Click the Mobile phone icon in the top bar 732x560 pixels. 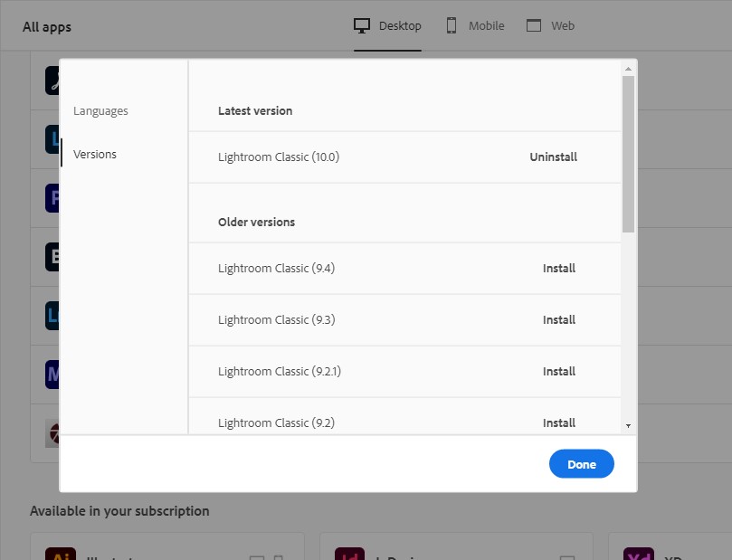click(450, 25)
